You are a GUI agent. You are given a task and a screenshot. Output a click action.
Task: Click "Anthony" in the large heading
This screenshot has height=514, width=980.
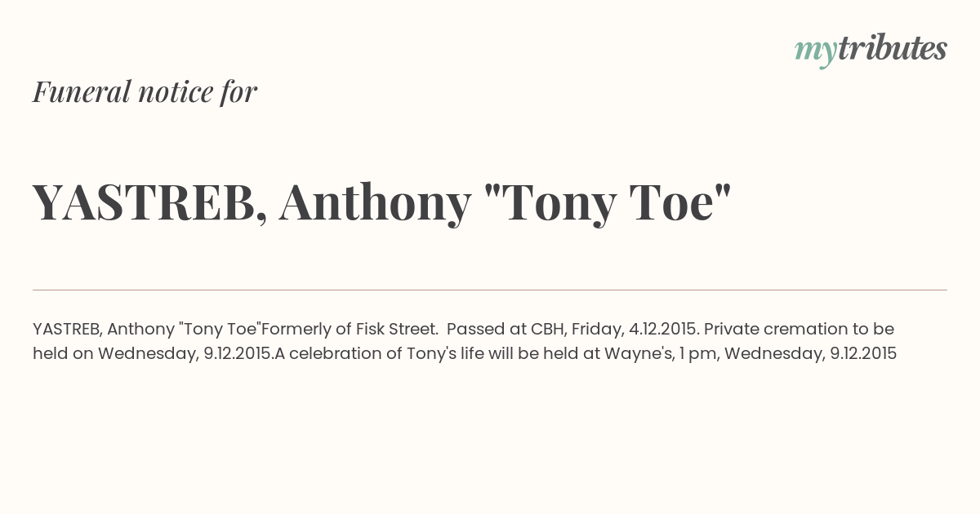point(375,204)
